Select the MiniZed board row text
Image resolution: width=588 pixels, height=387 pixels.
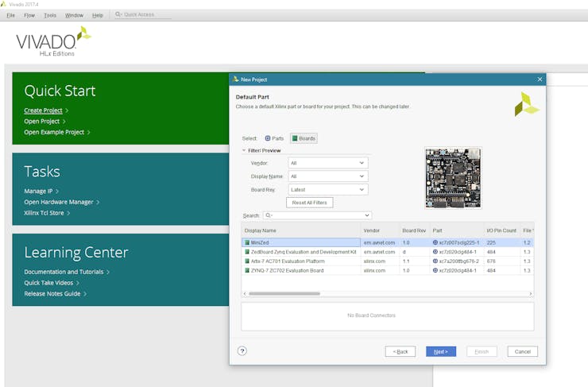coord(260,242)
